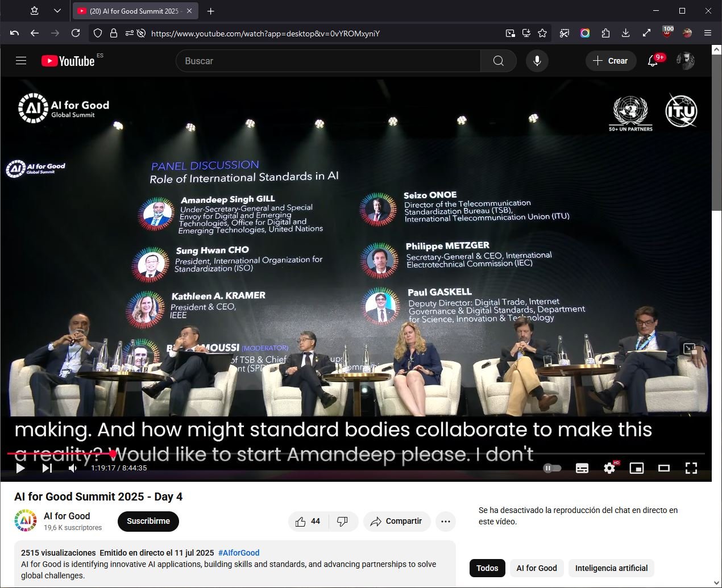The width and height of the screenshot is (722, 588).
Task: Open YouTube notifications bell
Action: point(653,61)
